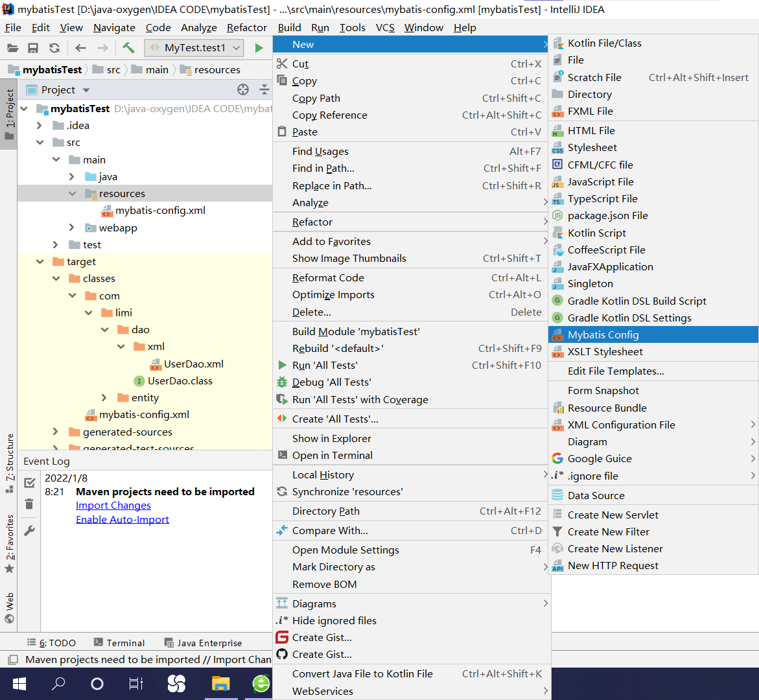
Task: Click the status bar tool window toggle icon
Action: point(14,659)
